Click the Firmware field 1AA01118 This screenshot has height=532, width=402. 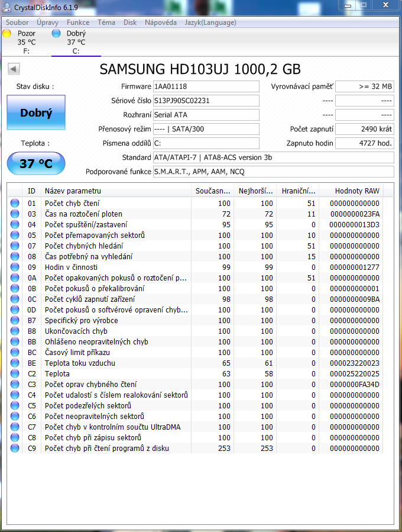point(206,86)
